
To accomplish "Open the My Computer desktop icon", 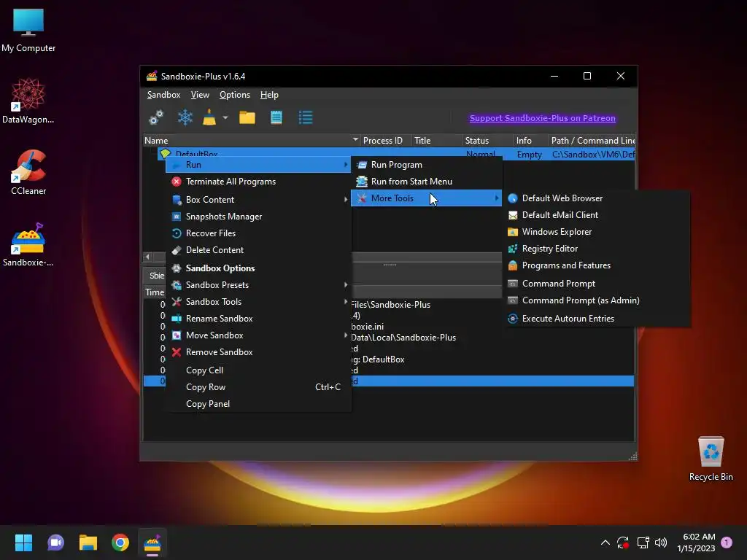I will (28, 30).
